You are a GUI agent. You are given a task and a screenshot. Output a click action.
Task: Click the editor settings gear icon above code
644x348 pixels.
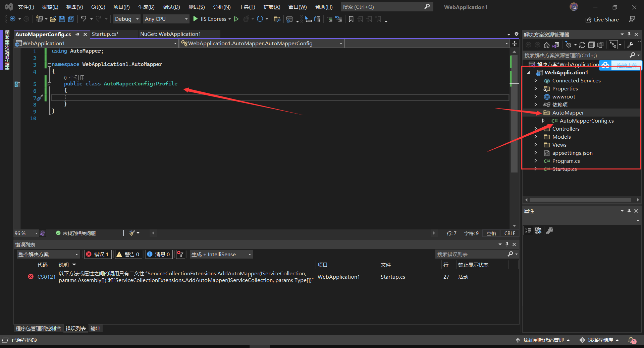pyautogui.click(x=517, y=34)
